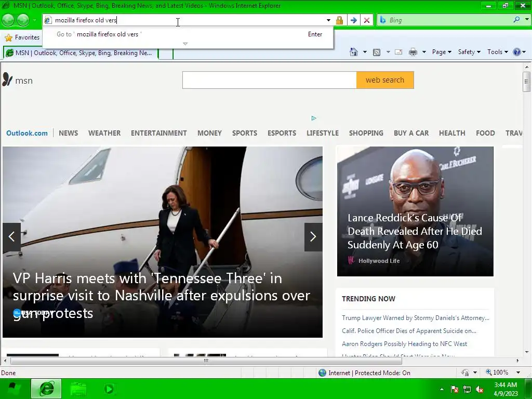Open Windows Explorer folder taskbar icon

point(78,389)
